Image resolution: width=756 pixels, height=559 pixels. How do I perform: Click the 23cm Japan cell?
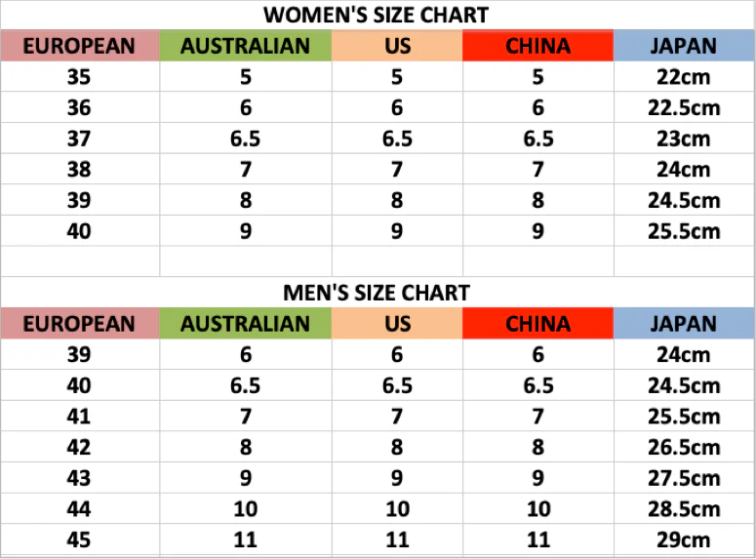click(684, 139)
